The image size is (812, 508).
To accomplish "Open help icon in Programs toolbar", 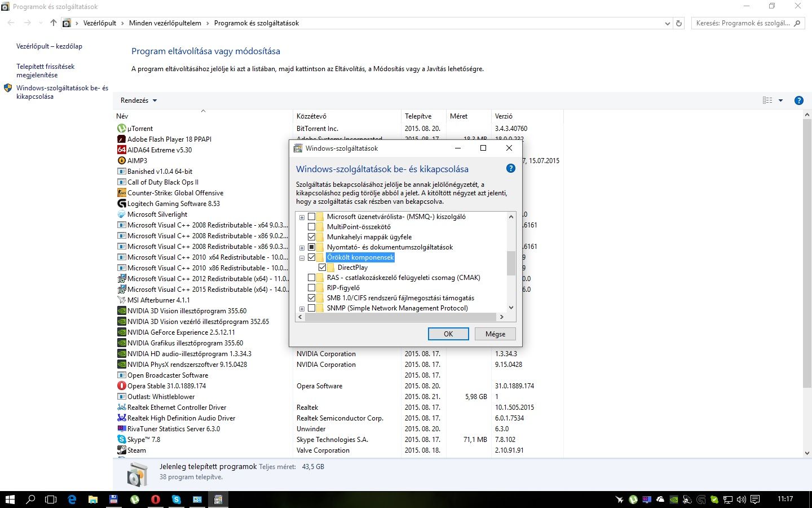I will [798, 100].
